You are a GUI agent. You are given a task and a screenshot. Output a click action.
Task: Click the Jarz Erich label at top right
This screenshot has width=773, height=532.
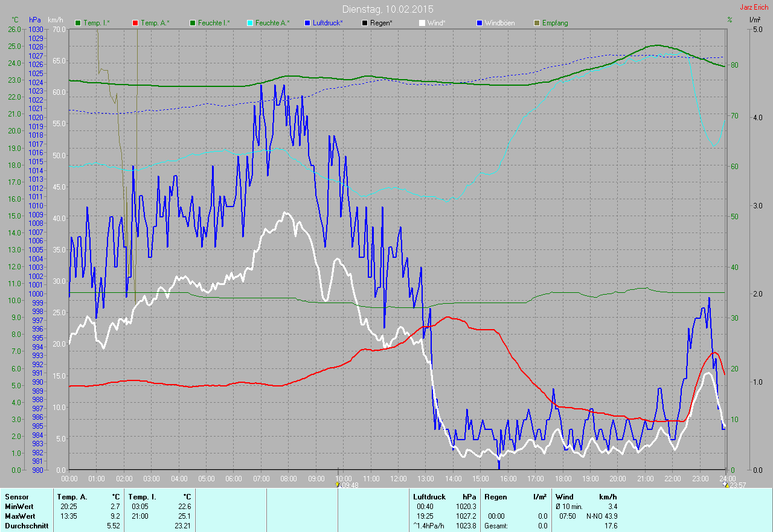pos(754,7)
